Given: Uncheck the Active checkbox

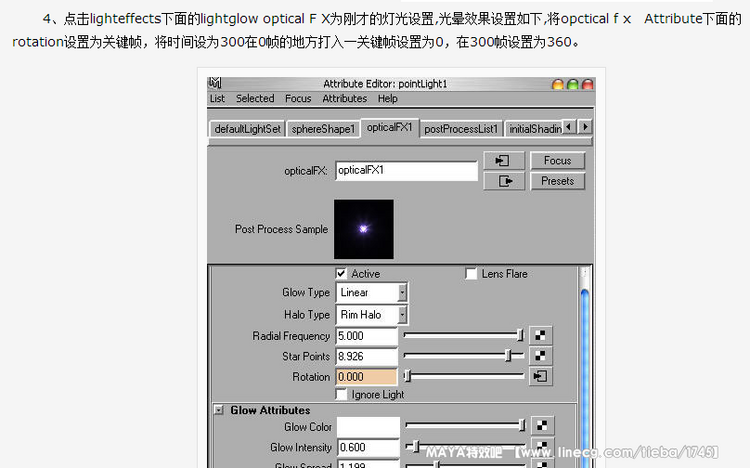Looking at the screenshot, I should click(341, 274).
